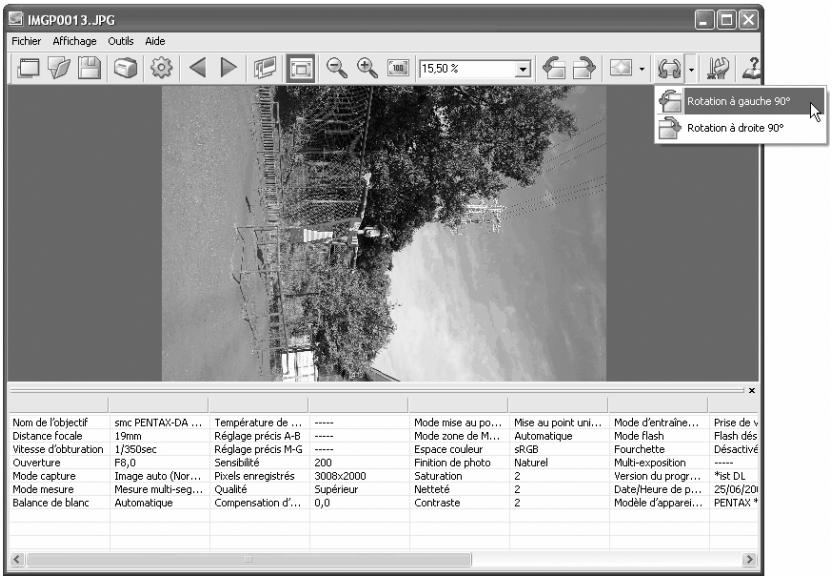Open settings via the gear icon

tap(161, 68)
